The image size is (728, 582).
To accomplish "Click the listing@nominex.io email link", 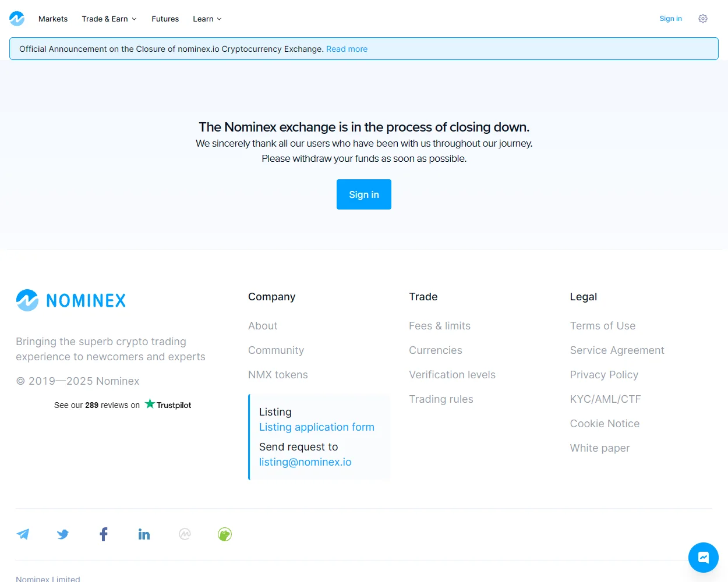I will pyautogui.click(x=305, y=462).
